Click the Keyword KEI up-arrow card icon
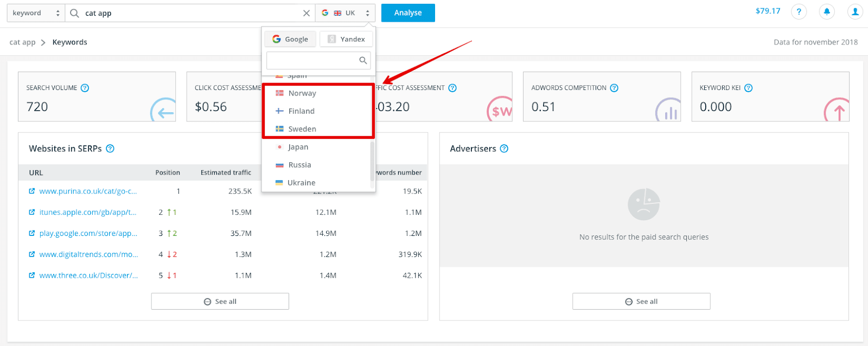868x346 pixels. tap(837, 110)
